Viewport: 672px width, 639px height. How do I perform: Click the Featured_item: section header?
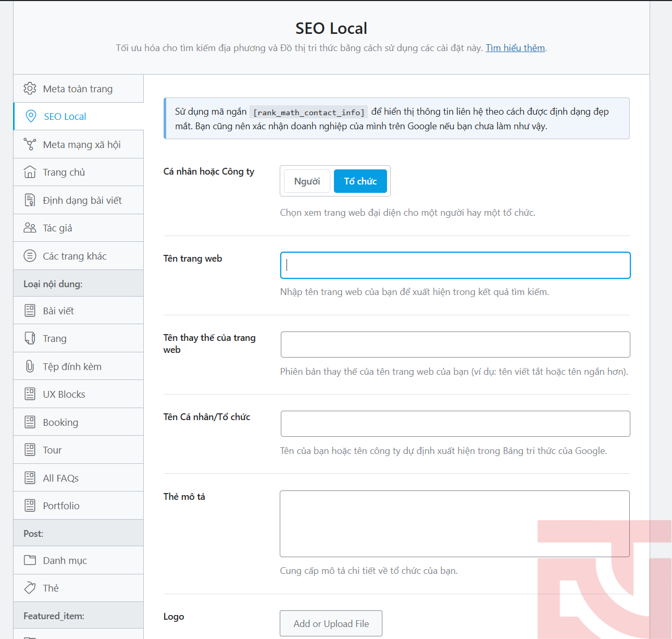(x=78, y=616)
